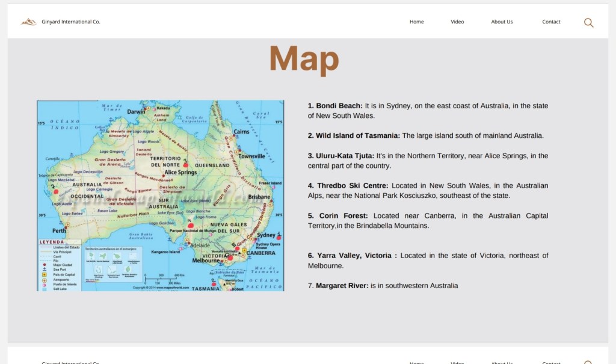Navigate to About Us
This screenshot has width=616, height=364.
click(x=502, y=22)
